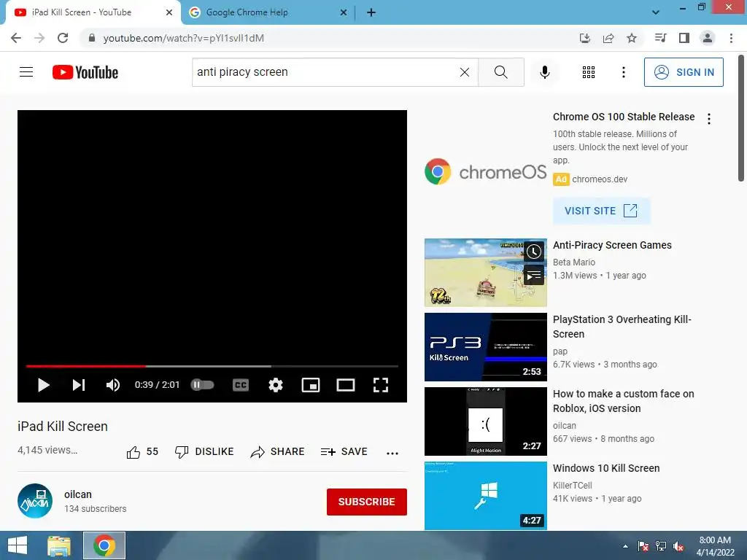Click the SIGN IN button
The width and height of the screenshot is (747, 560).
tap(684, 72)
